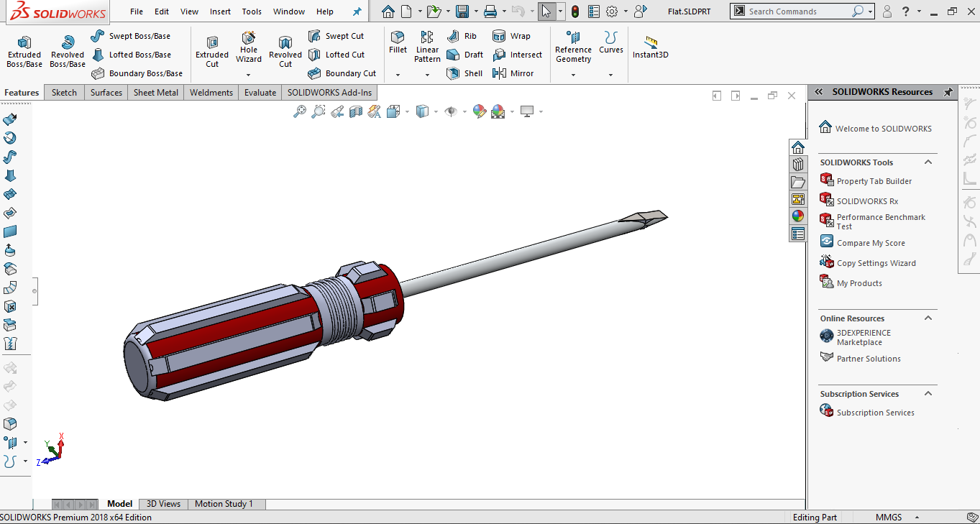Click the Search Commands input field
This screenshot has height=524, width=980.
coord(798,12)
